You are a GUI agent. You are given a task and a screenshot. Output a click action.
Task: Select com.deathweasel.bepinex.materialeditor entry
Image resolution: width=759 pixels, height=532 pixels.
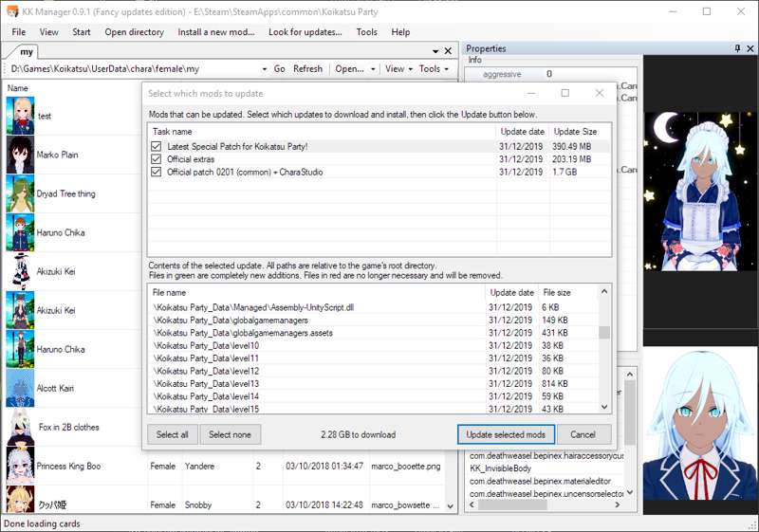click(540, 481)
